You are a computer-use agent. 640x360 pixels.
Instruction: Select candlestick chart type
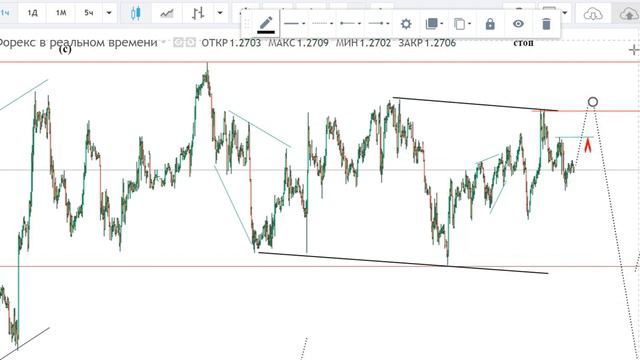pos(136,13)
